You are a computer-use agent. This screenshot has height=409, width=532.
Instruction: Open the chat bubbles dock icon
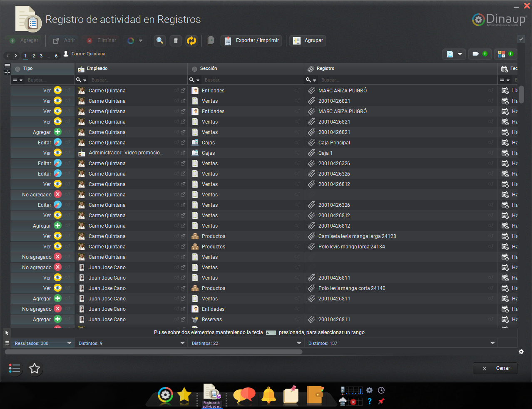click(x=244, y=395)
